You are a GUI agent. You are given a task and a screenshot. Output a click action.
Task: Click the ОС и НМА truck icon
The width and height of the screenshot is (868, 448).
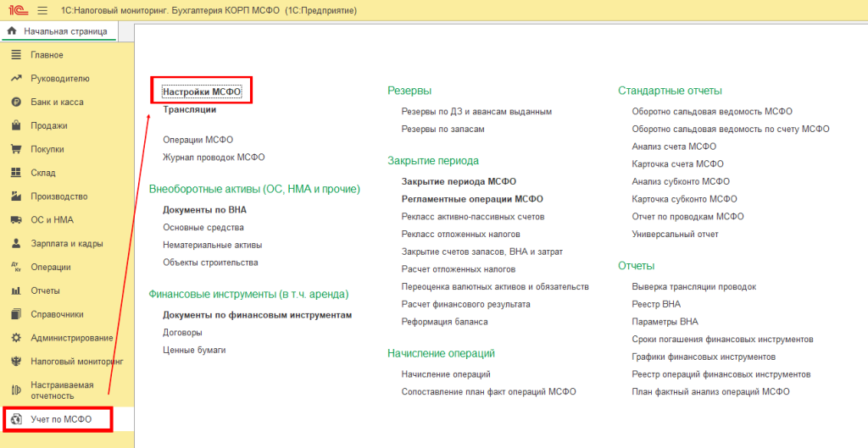point(15,220)
